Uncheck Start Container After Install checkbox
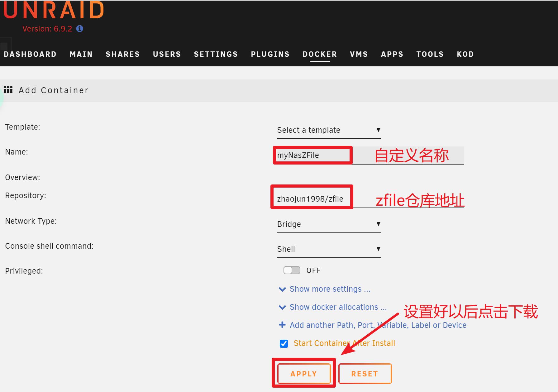This screenshot has width=558, height=392. coord(284,343)
